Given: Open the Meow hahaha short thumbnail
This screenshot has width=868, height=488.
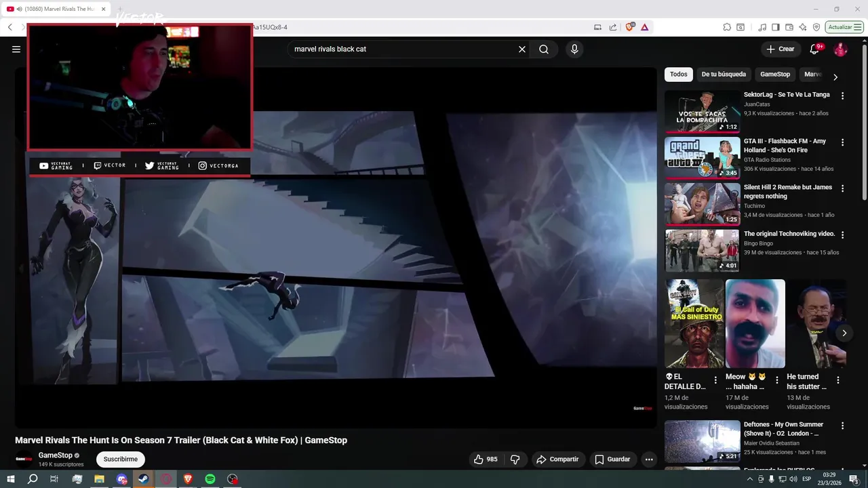Looking at the screenshot, I should pos(755,323).
